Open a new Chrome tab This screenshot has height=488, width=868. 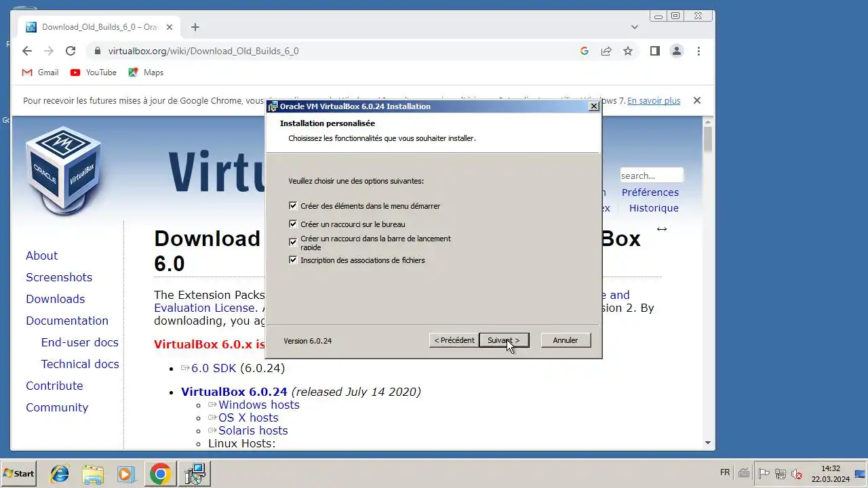(x=195, y=27)
